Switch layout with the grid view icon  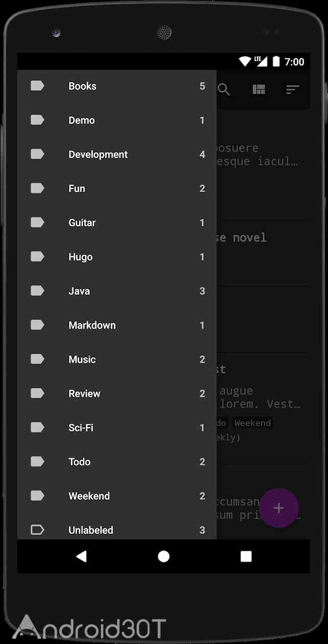coord(259,90)
